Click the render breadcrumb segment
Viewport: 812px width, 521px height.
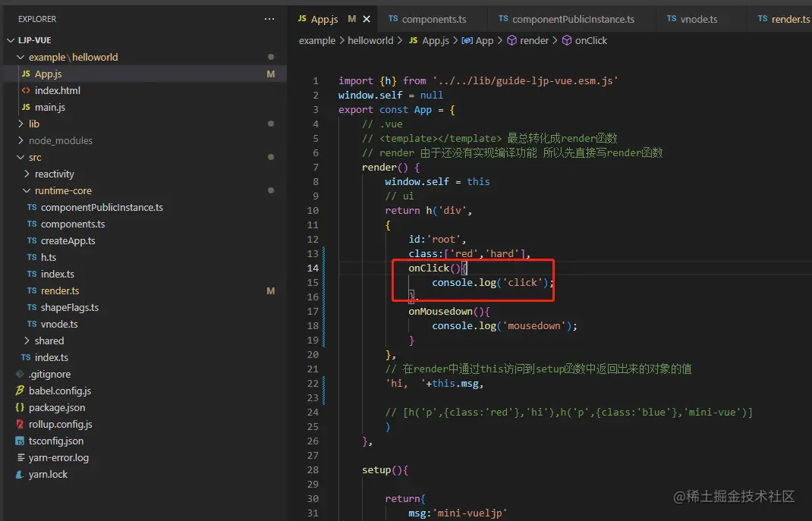[x=534, y=40]
